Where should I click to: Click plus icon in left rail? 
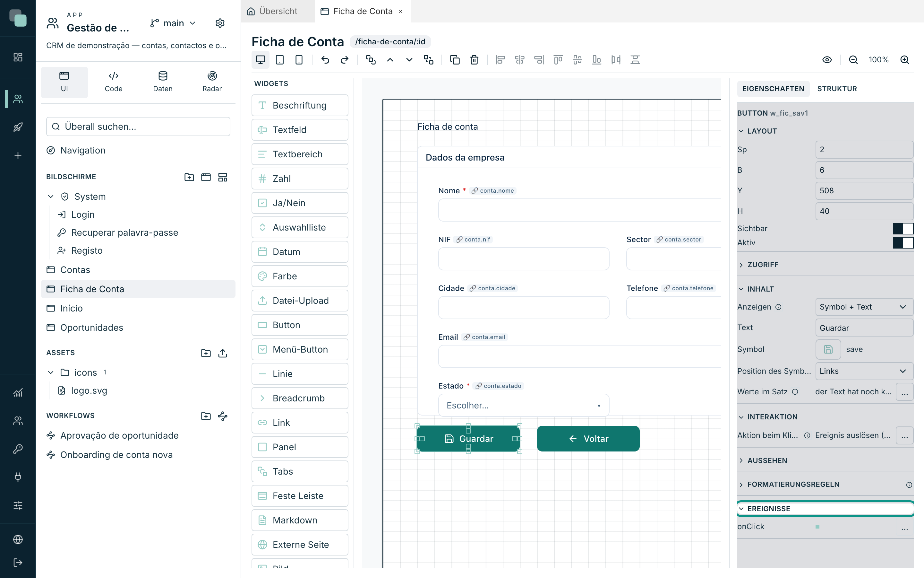click(x=18, y=155)
